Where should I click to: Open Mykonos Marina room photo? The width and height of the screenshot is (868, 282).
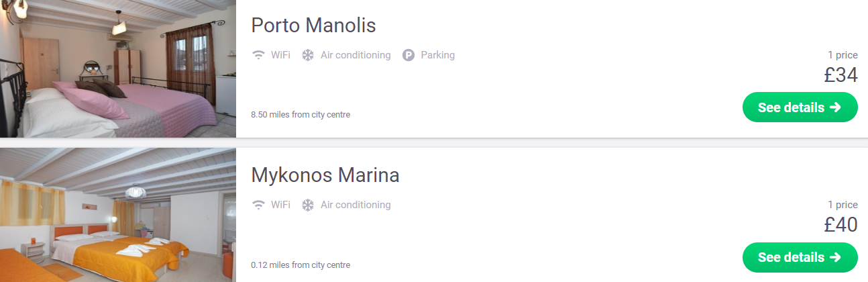[x=118, y=215]
